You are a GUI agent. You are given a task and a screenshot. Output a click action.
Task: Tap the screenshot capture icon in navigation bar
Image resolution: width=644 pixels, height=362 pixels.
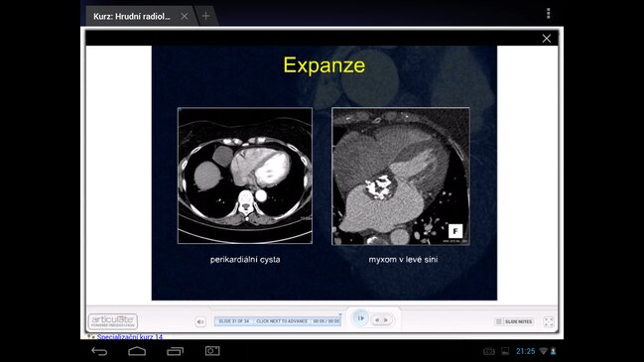212,351
